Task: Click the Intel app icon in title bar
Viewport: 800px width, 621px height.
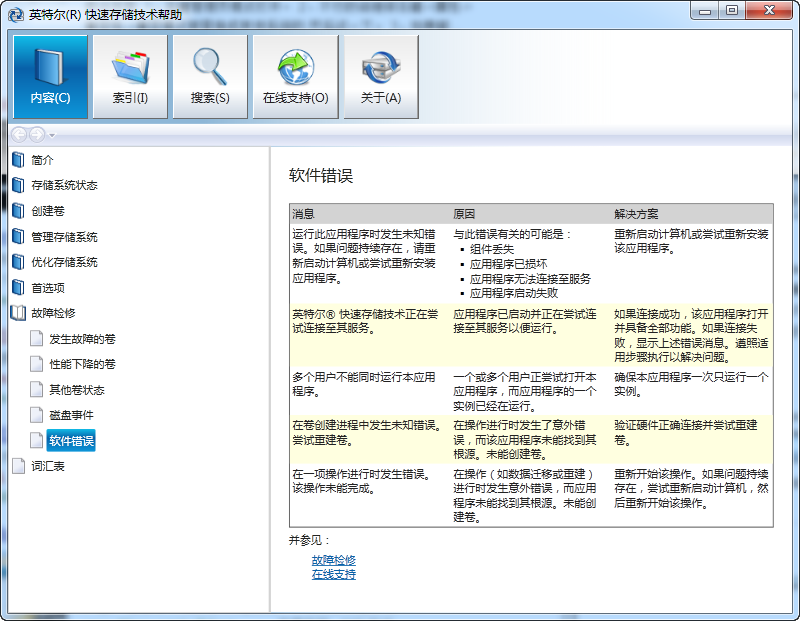Action: (16, 14)
